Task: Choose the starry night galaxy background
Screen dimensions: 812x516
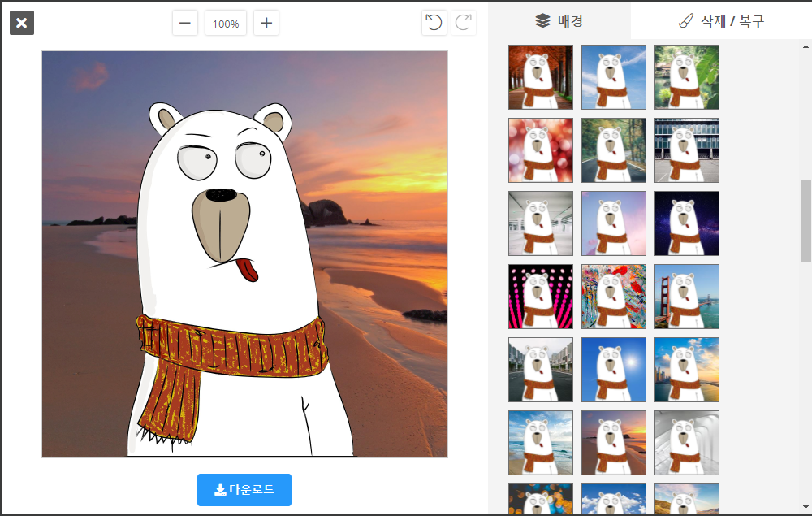Action: pos(687,223)
